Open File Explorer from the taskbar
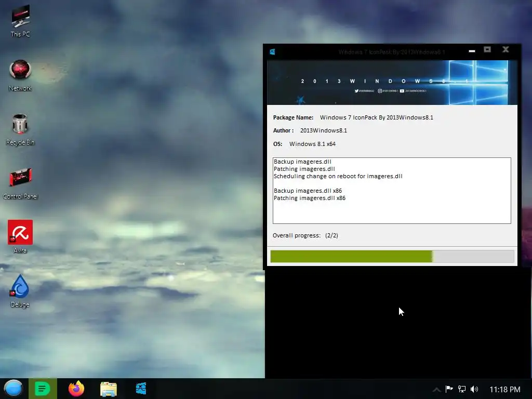The image size is (532, 399). [109, 389]
